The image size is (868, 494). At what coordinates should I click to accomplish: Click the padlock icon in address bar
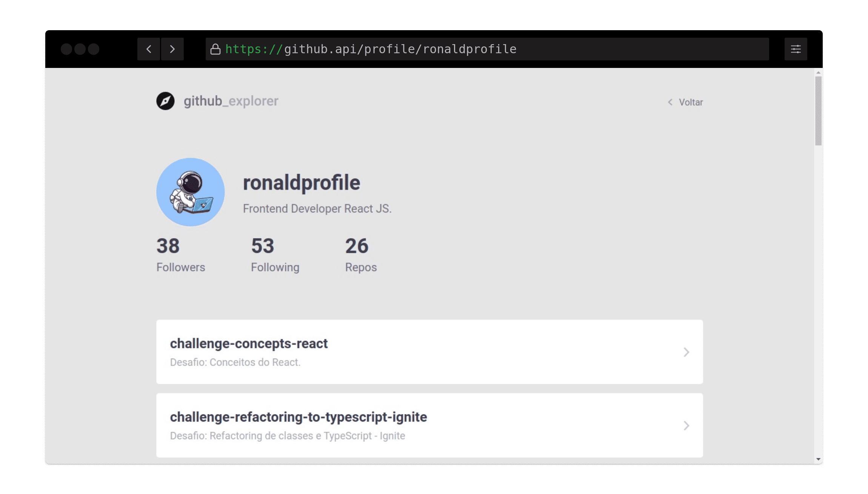215,49
